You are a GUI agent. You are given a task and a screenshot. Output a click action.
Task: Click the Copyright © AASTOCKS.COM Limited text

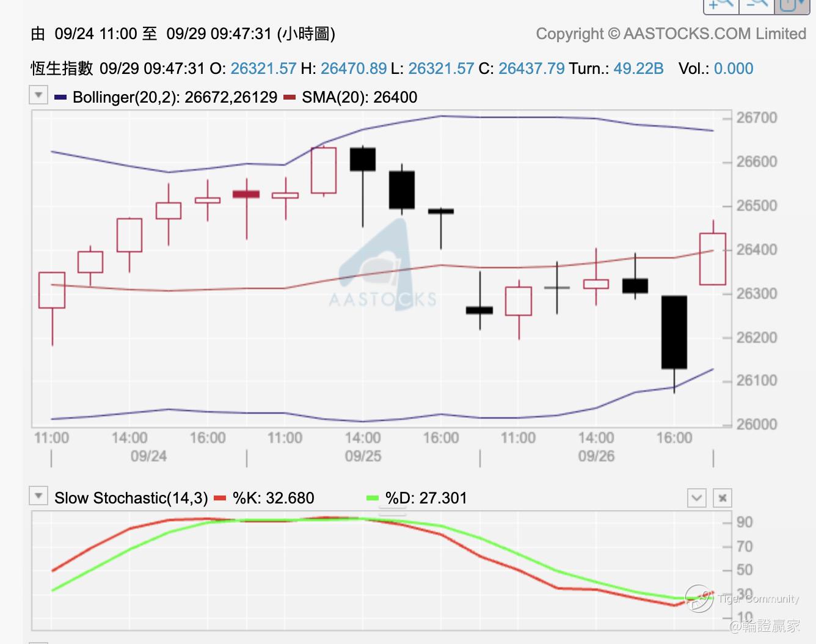click(x=671, y=34)
